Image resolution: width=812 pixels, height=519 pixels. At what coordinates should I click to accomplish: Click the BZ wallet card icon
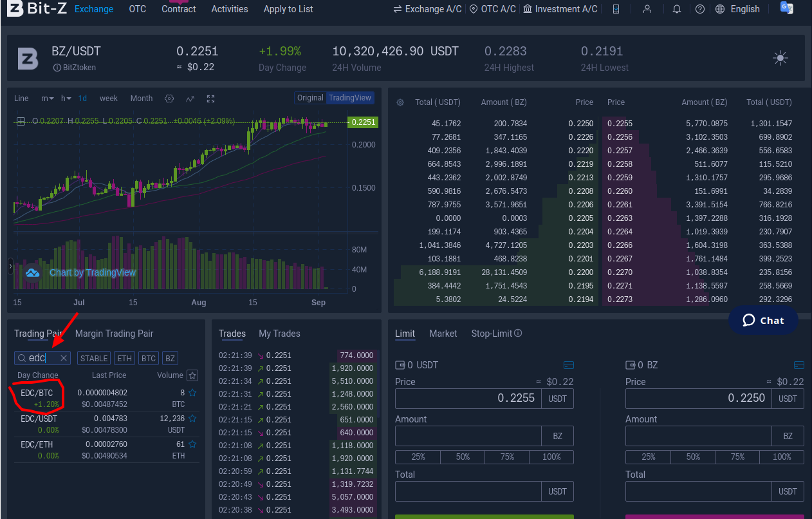[799, 365]
